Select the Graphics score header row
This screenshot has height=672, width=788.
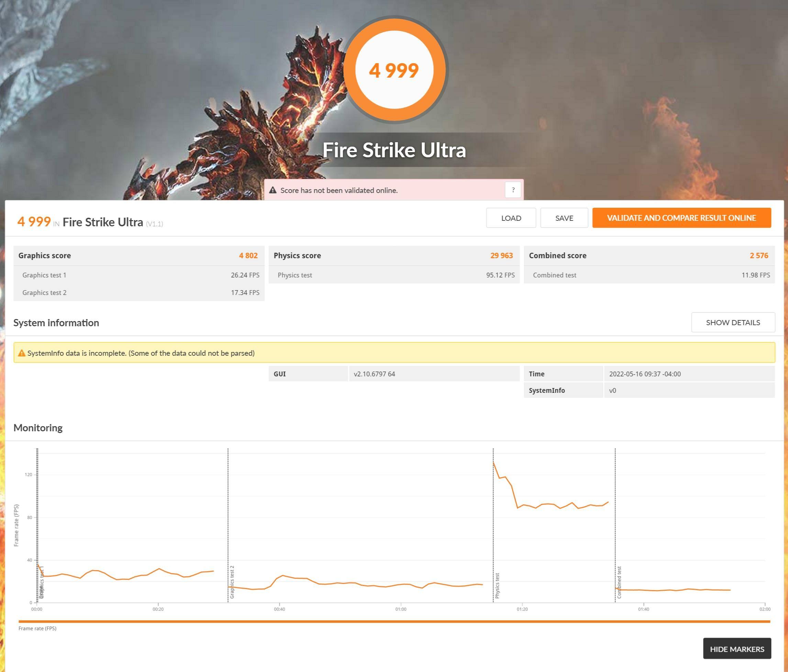point(139,255)
